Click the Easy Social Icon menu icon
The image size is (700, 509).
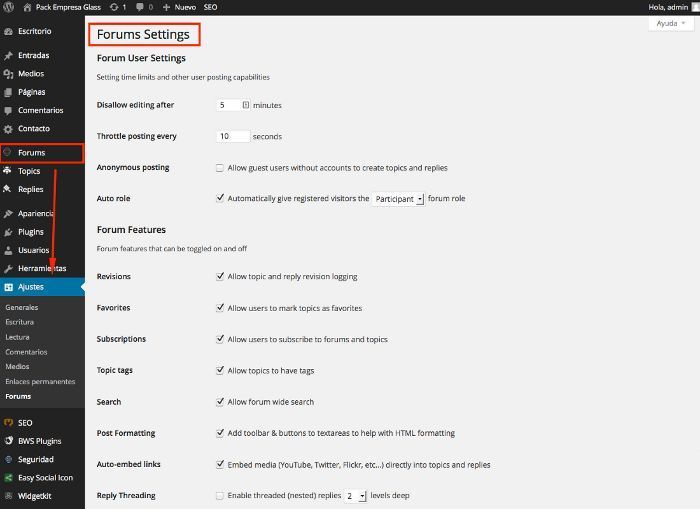coord(8,478)
